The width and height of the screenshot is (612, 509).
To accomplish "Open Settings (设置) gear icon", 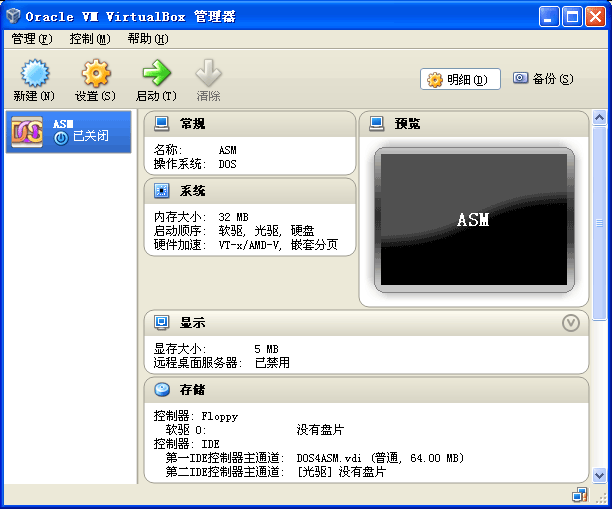I will pos(96,73).
